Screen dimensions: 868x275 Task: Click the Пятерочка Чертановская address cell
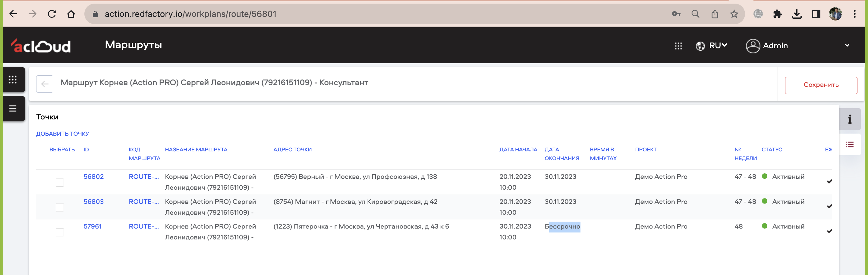point(361,226)
